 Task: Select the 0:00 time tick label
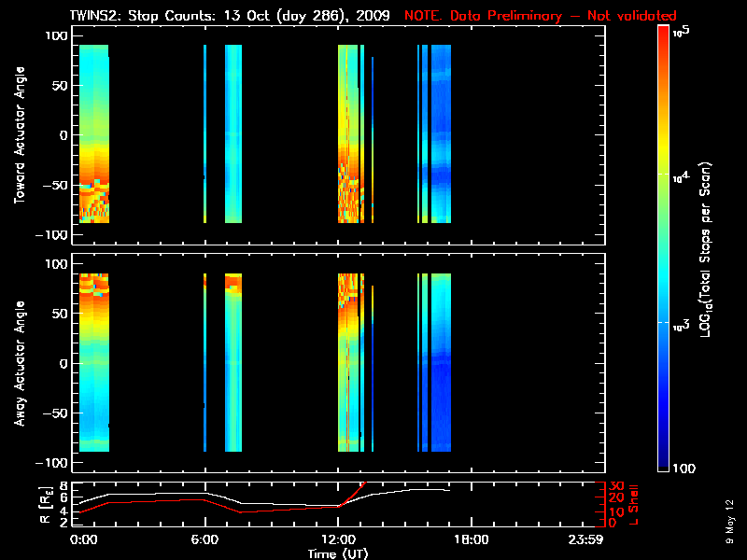point(84,540)
